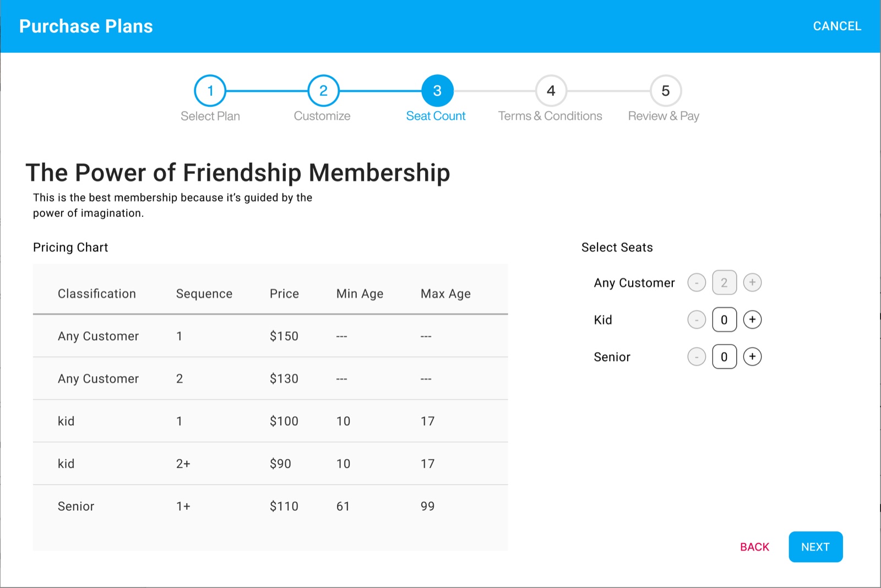
Task: Click The Power of Friendship Membership heading
Action: coord(238,172)
